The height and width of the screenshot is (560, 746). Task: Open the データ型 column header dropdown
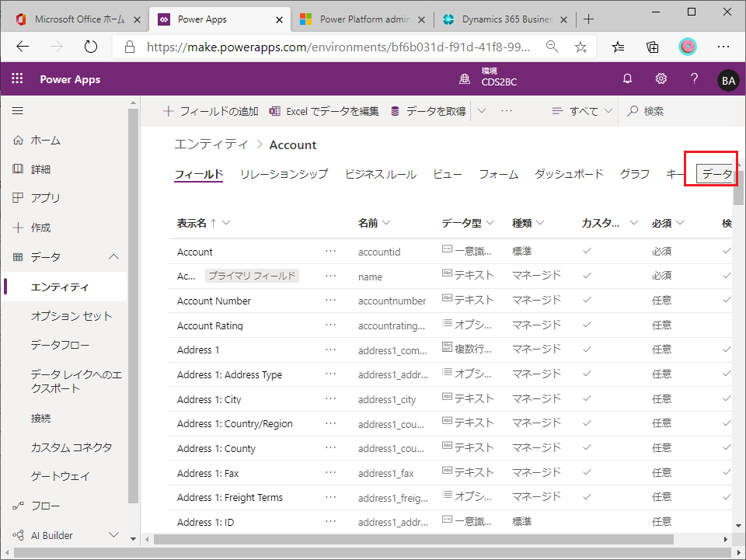490,222
